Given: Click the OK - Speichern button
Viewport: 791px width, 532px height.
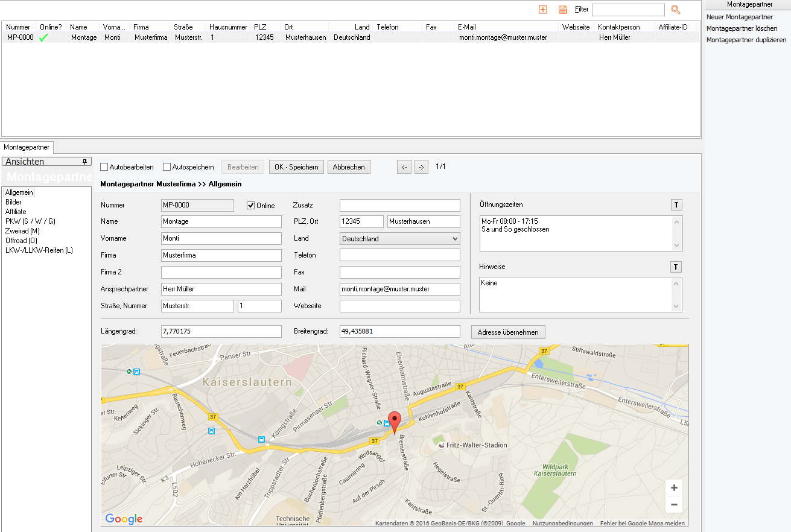Looking at the screenshot, I should [x=296, y=167].
